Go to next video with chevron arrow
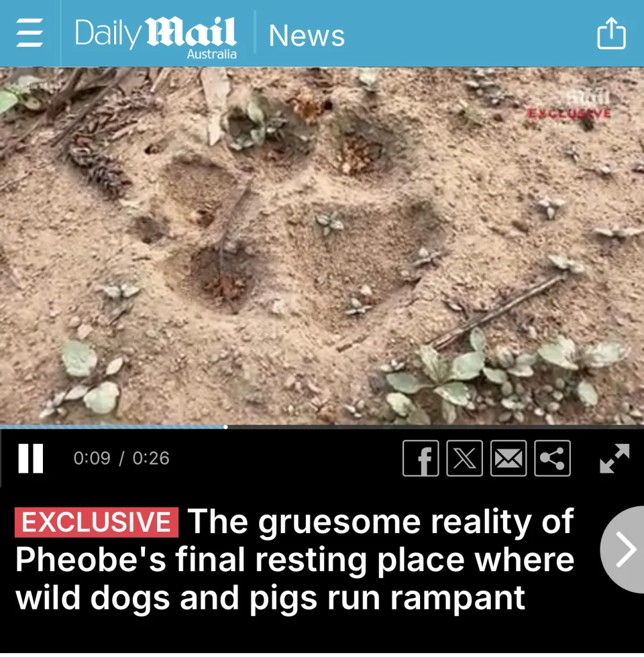The image size is (644, 657). pyautogui.click(x=624, y=549)
